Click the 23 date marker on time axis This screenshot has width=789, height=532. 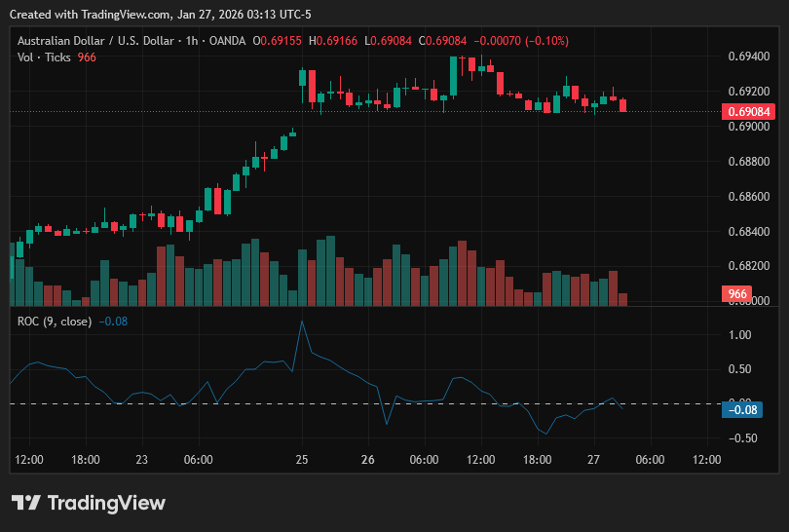[x=142, y=460]
